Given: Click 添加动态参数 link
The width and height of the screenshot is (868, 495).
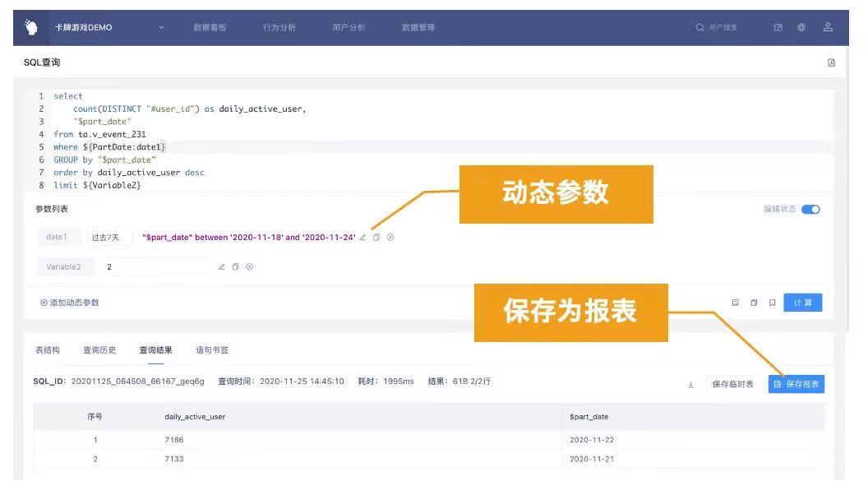Looking at the screenshot, I should click(x=70, y=303).
